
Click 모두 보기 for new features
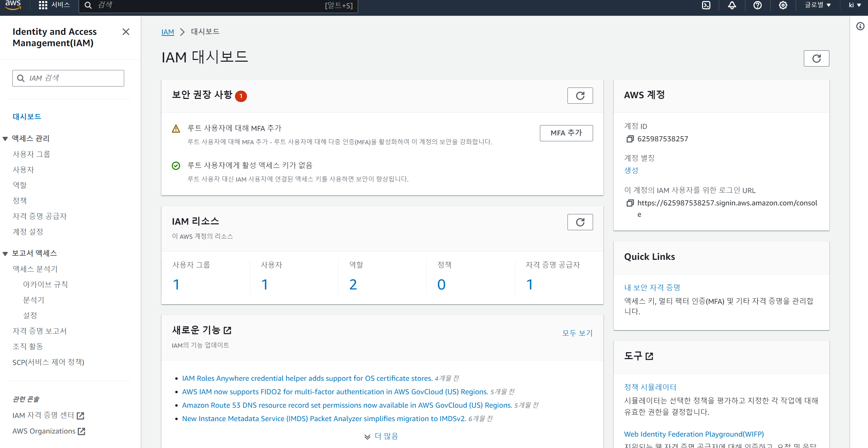tap(577, 333)
